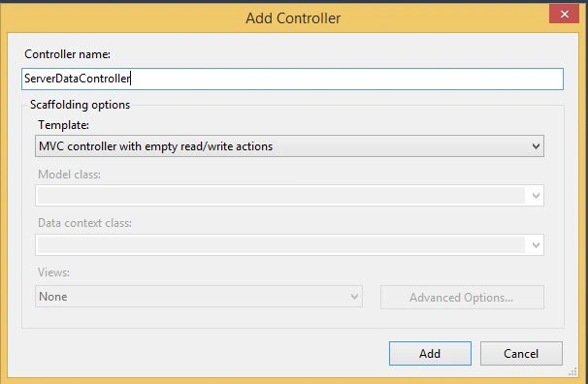Click the Model class dropdown arrow

click(x=536, y=196)
